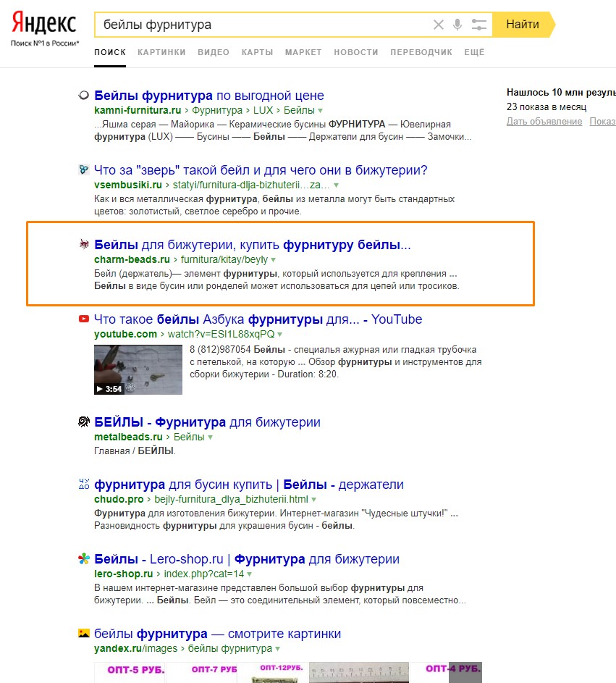
Task: Open "фурнитура для бусин купить" chudo.pro result
Action: click(x=249, y=485)
